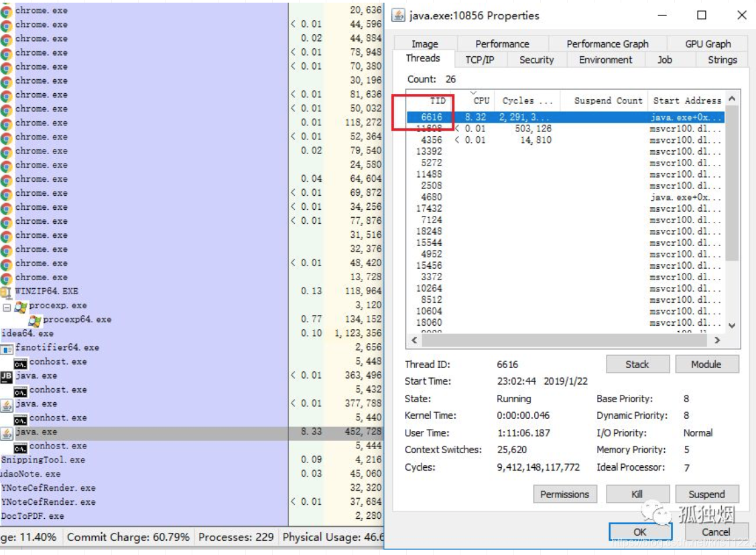This screenshot has width=756, height=555.
Task: Click the Cancel button
Action: 716,532
